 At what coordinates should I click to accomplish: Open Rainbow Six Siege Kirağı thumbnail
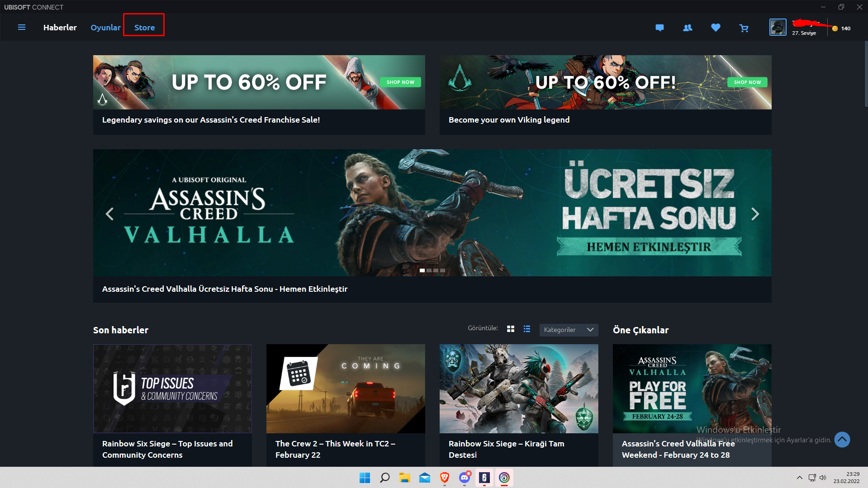519,389
